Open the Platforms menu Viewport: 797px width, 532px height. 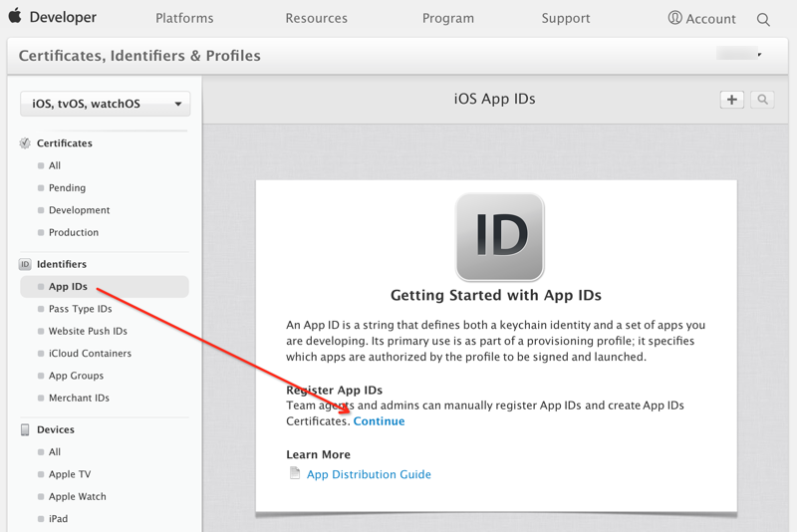(x=184, y=18)
